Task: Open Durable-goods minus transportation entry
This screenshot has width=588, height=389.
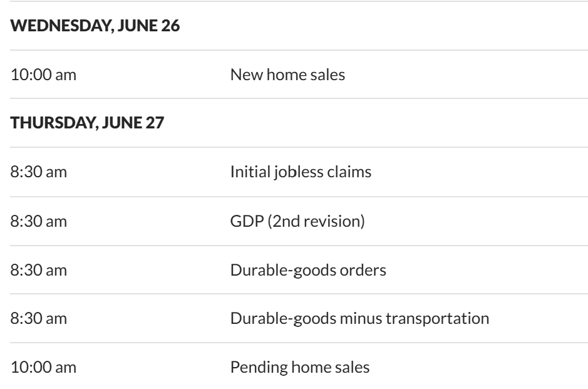Action: 359,318
